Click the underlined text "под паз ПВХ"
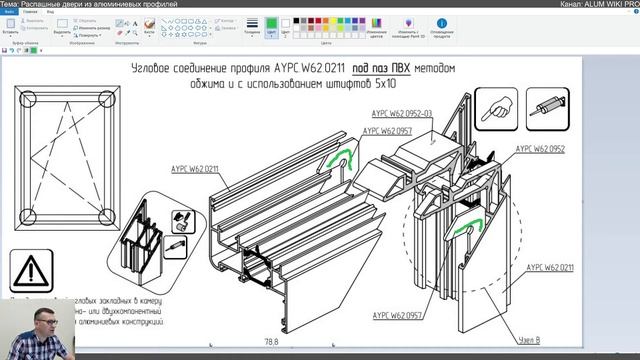Viewport: 640px width, 360px height. [x=381, y=69]
